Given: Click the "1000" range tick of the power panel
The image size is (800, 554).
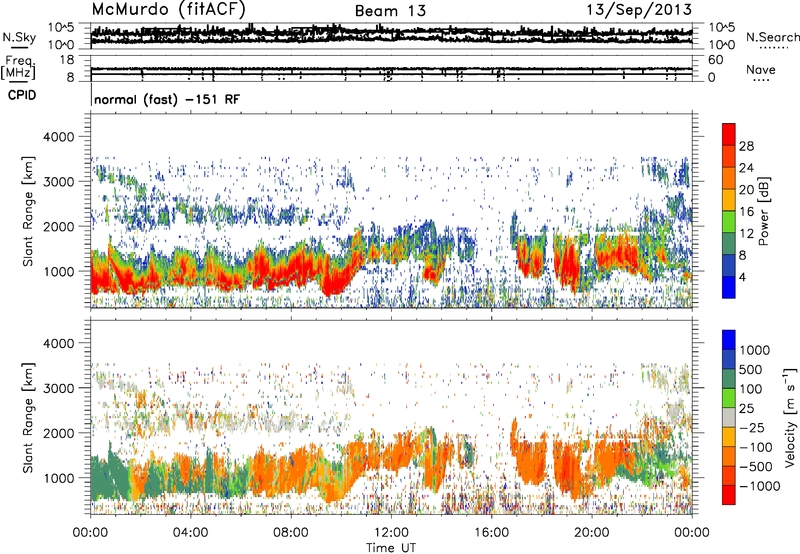Looking at the screenshot, I should [x=62, y=271].
